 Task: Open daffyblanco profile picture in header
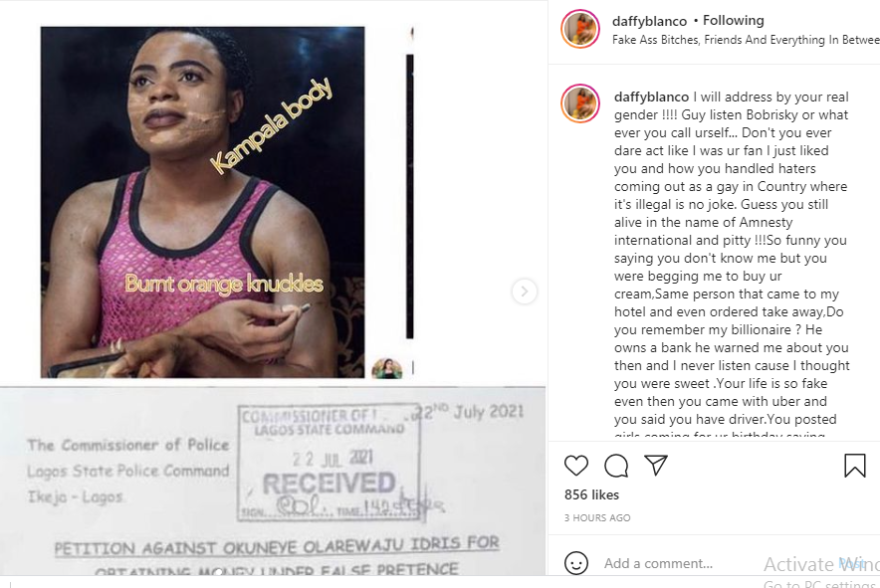point(580,29)
